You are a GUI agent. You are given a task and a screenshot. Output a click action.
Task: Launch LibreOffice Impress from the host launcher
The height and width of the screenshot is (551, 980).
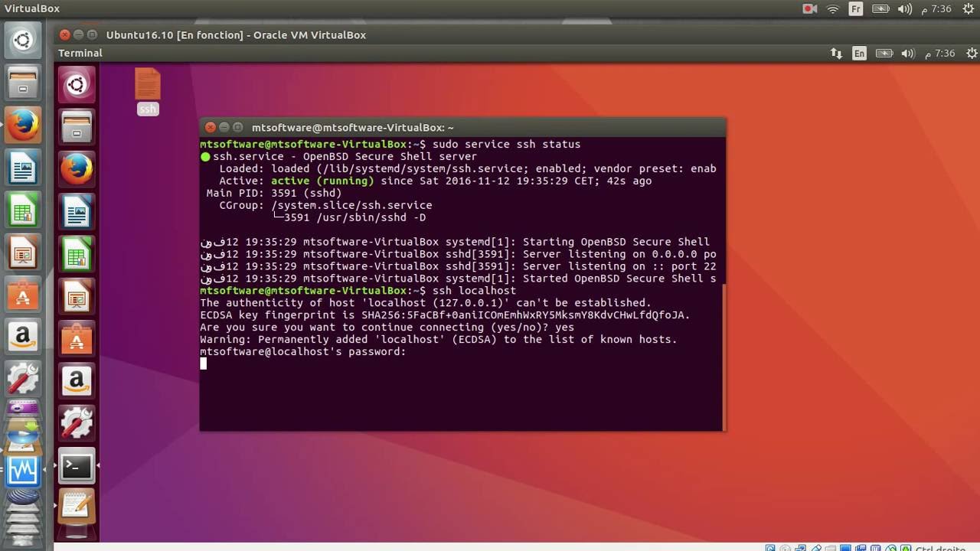(23, 252)
